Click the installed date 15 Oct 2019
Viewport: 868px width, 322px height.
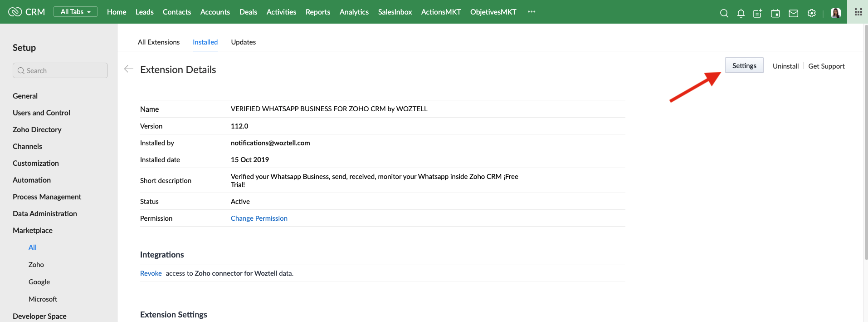[250, 159]
